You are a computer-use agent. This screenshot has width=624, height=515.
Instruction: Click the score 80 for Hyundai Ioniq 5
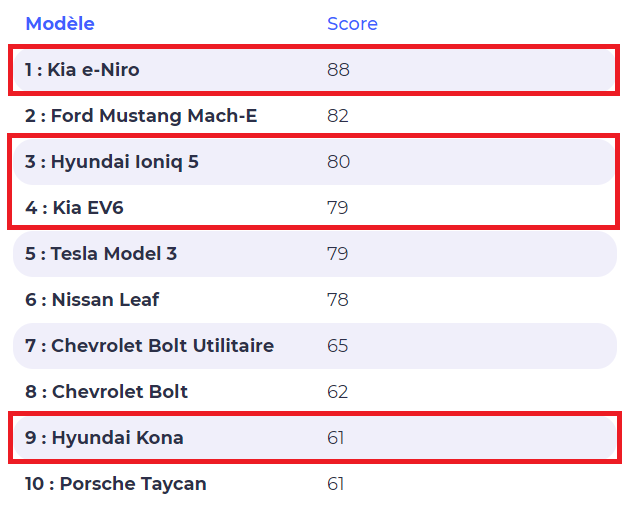[338, 162]
